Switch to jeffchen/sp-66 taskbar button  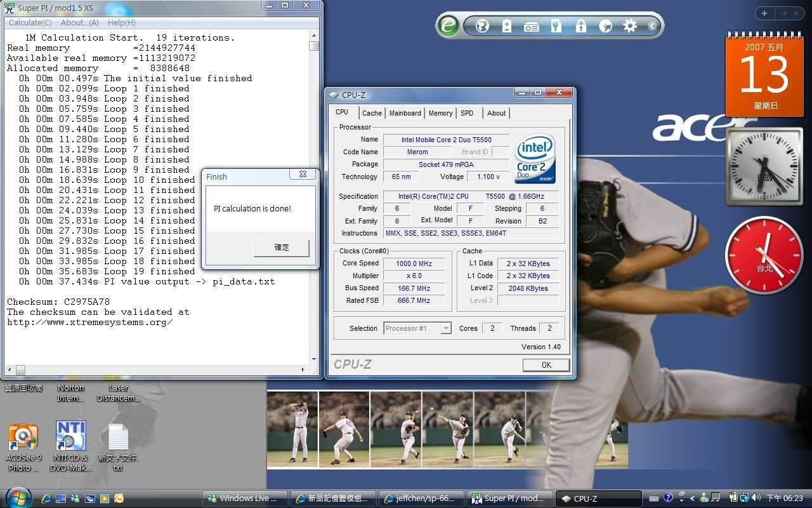[421, 498]
